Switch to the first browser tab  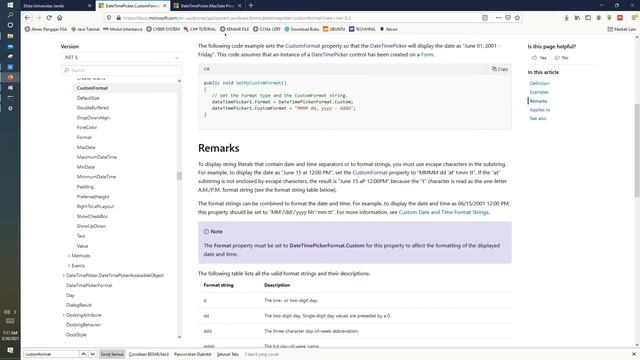(57, 6)
